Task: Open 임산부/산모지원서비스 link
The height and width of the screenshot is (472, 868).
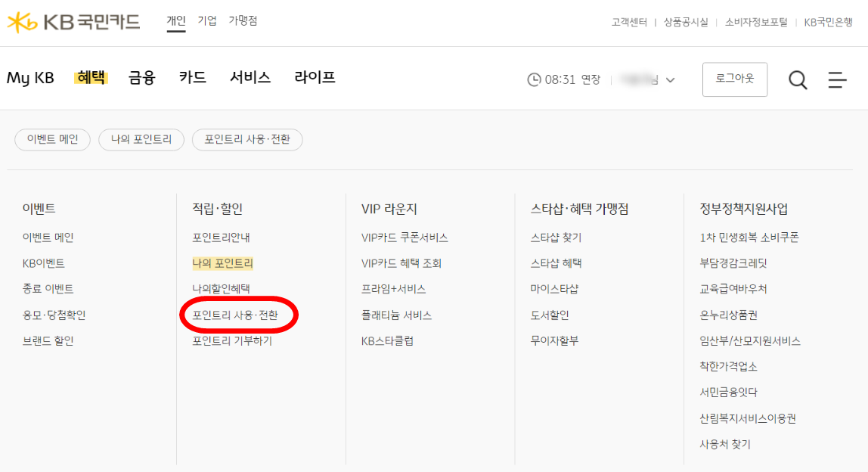Action: coord(750,340)
